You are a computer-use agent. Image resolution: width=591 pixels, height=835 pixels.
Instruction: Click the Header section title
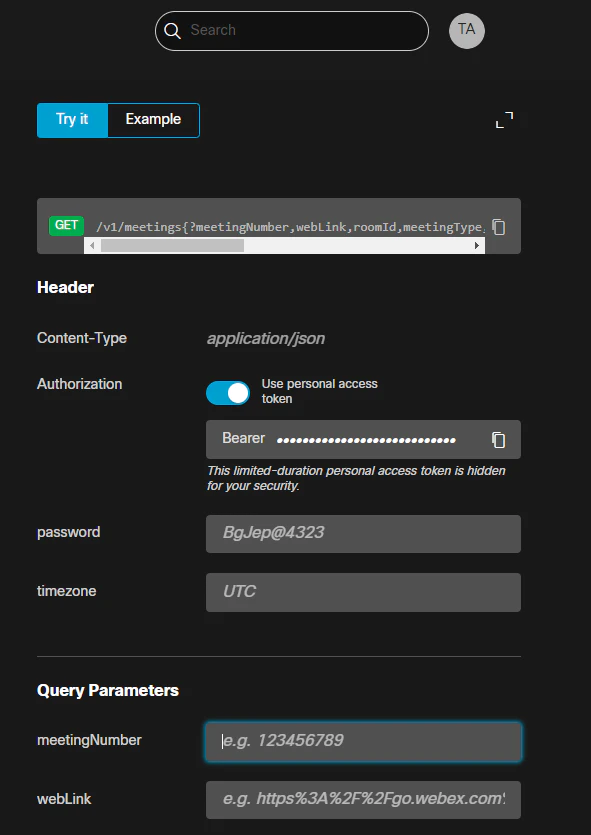tap(65, 288)
